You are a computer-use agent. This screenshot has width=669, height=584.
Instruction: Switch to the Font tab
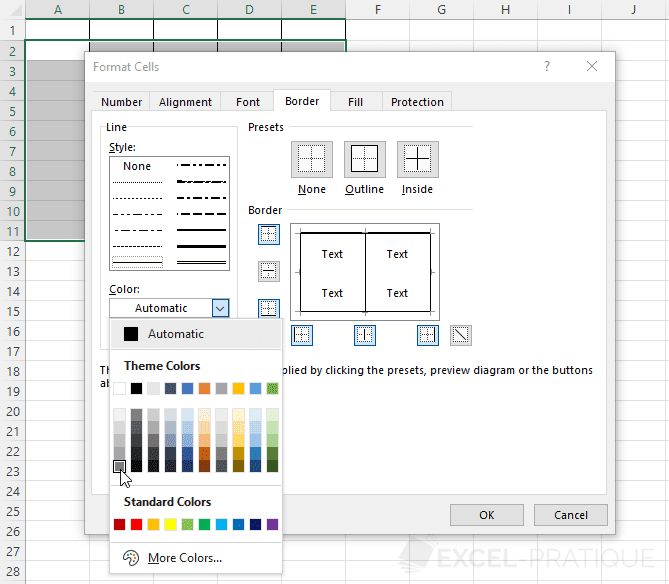pos(248,102)
